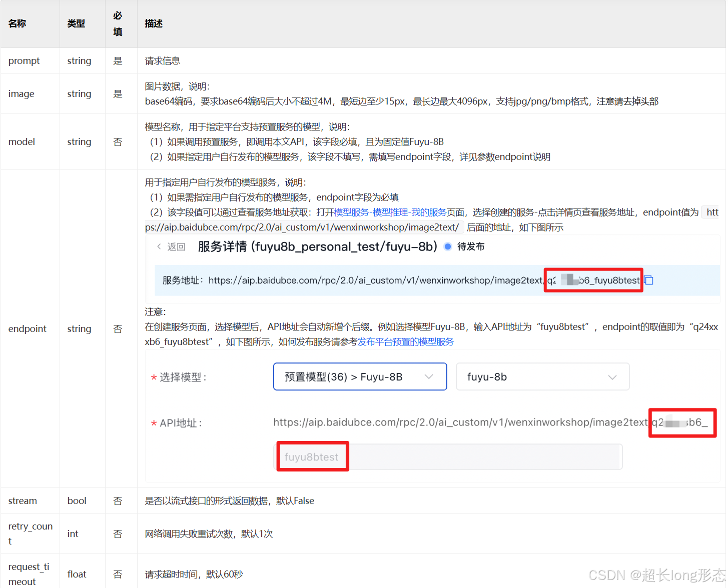
Task: Click the 请求信息 description text
Action: click(163, 61)
